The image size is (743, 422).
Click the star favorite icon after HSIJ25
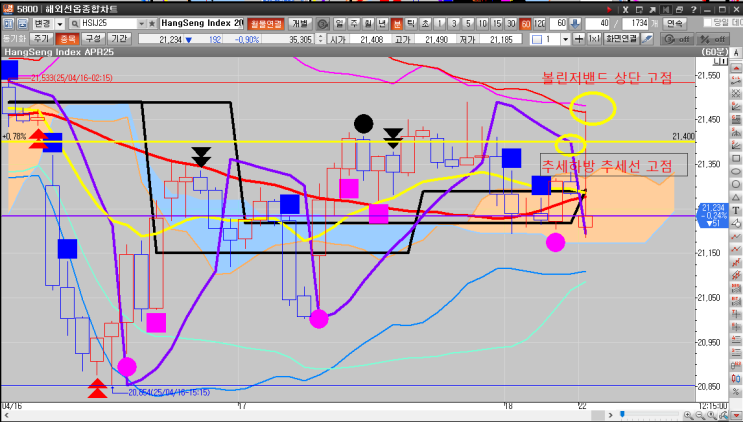(x=152, y=24)
